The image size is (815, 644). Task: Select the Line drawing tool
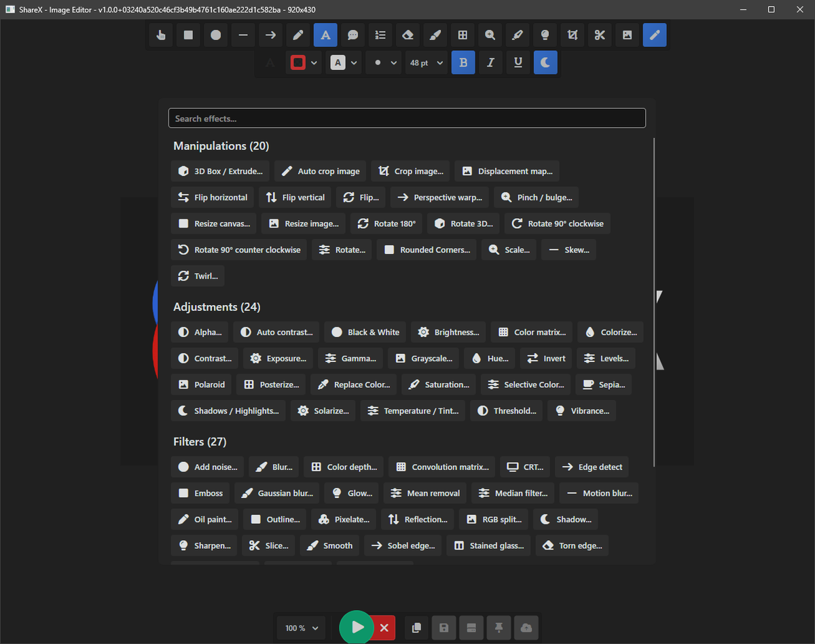[243, 35]
